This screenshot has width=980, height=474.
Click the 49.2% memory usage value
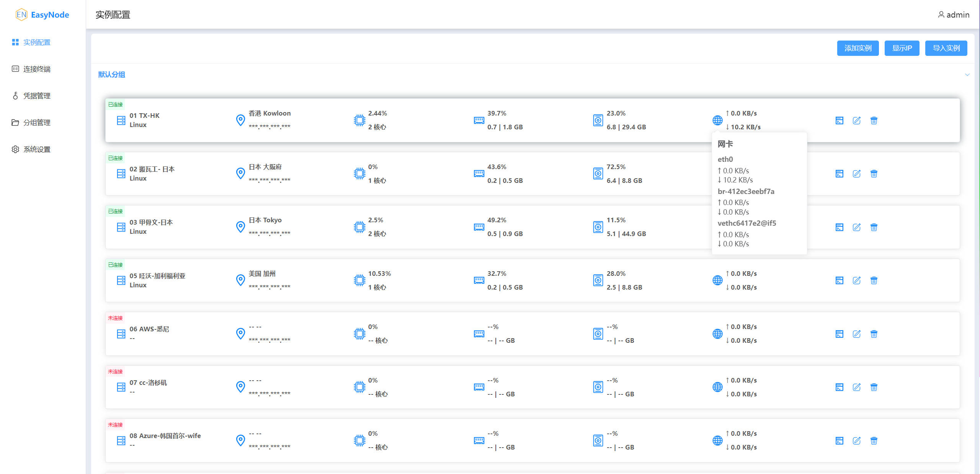tap(497, 220)
